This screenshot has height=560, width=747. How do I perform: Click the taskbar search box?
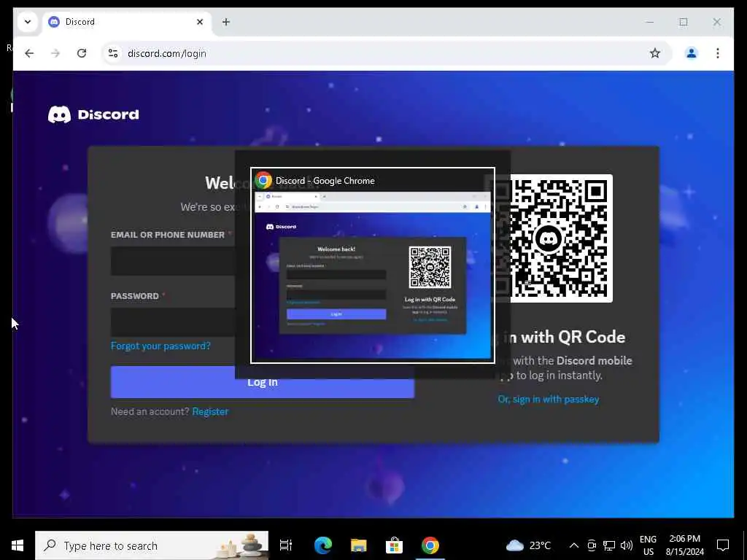152,545
